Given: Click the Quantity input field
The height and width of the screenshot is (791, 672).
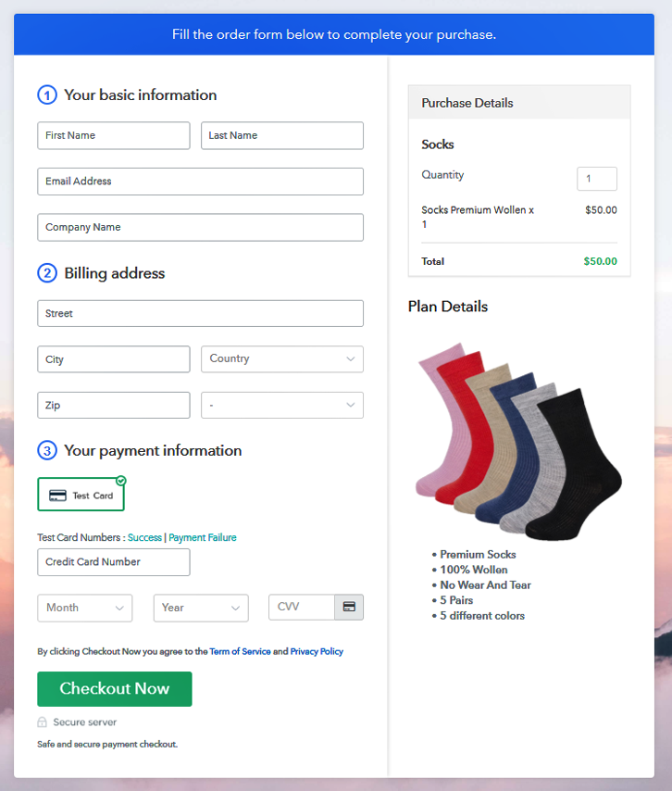Looking at the screenshot, I should point(597,179).
